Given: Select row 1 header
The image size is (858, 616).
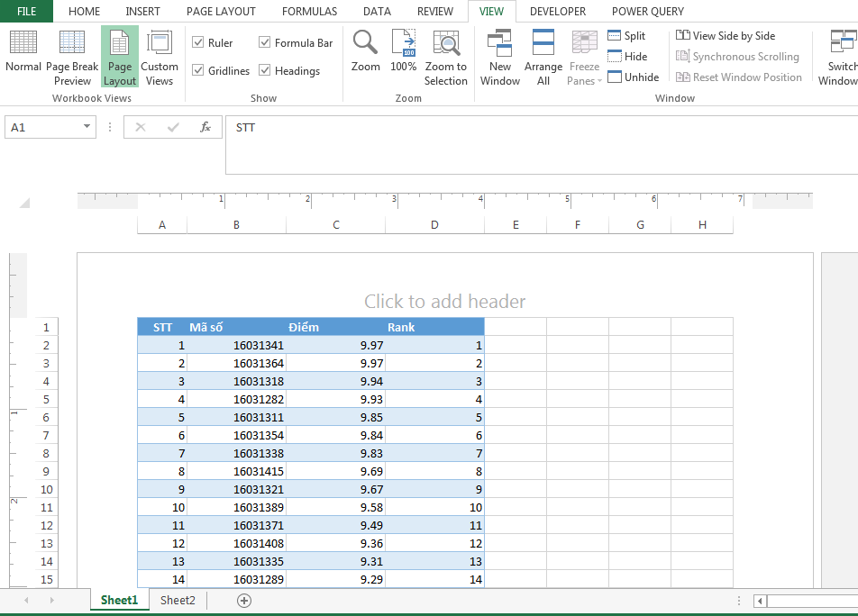Looking at the screenshot, I should pyautogui.click(x=47, y=327).
